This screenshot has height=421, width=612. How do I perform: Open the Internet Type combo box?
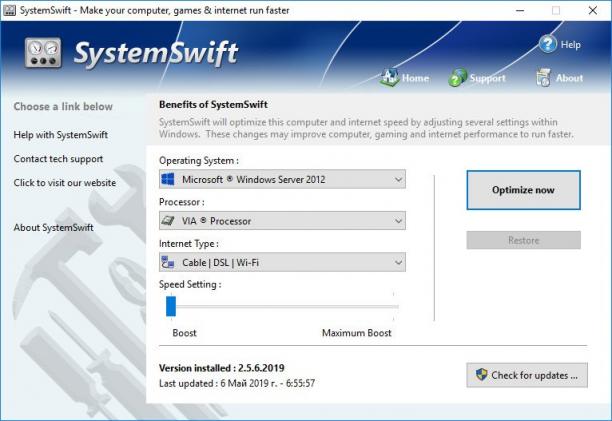click(282, 262)
